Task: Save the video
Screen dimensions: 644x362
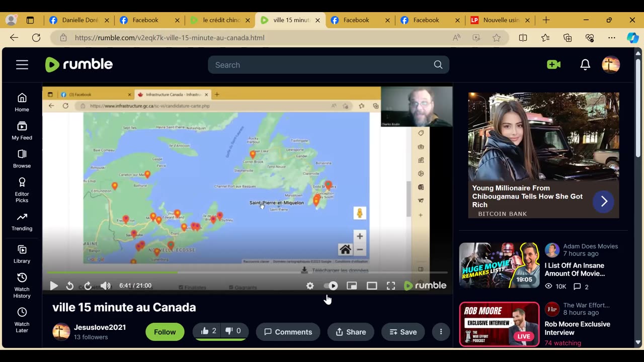Action: pyautogui.click(x=403, y=332)
